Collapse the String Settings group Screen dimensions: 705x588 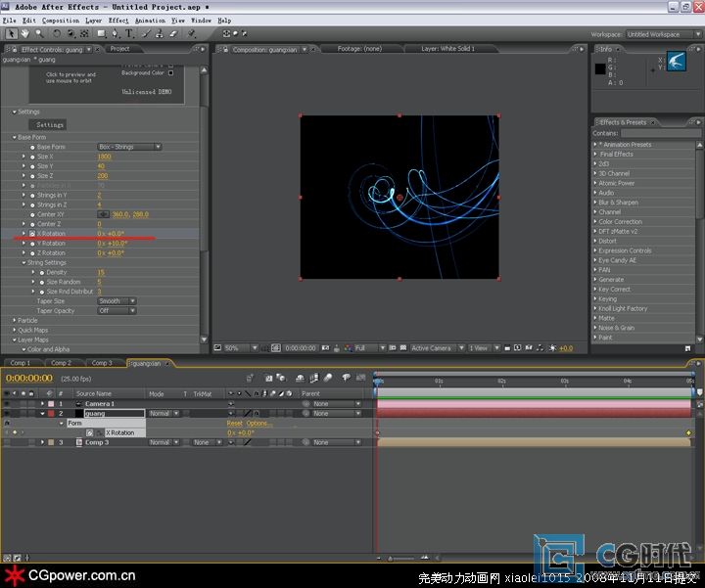point(23,263)
